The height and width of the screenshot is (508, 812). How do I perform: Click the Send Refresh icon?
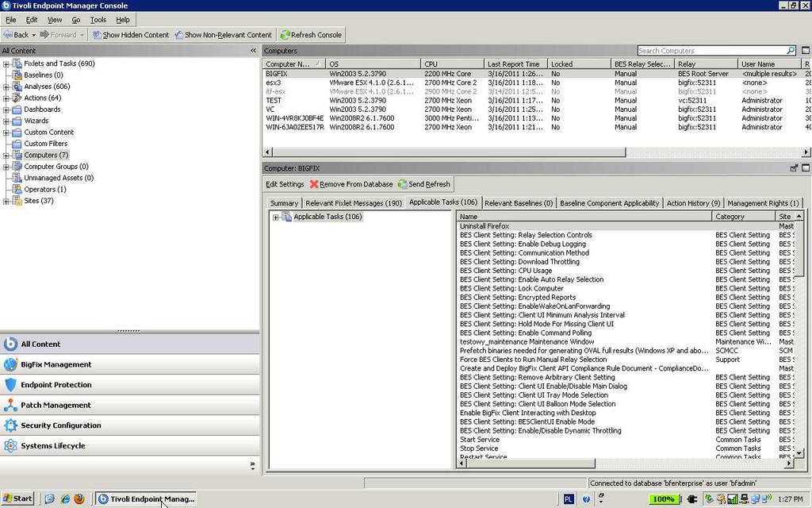click(402, 184)
